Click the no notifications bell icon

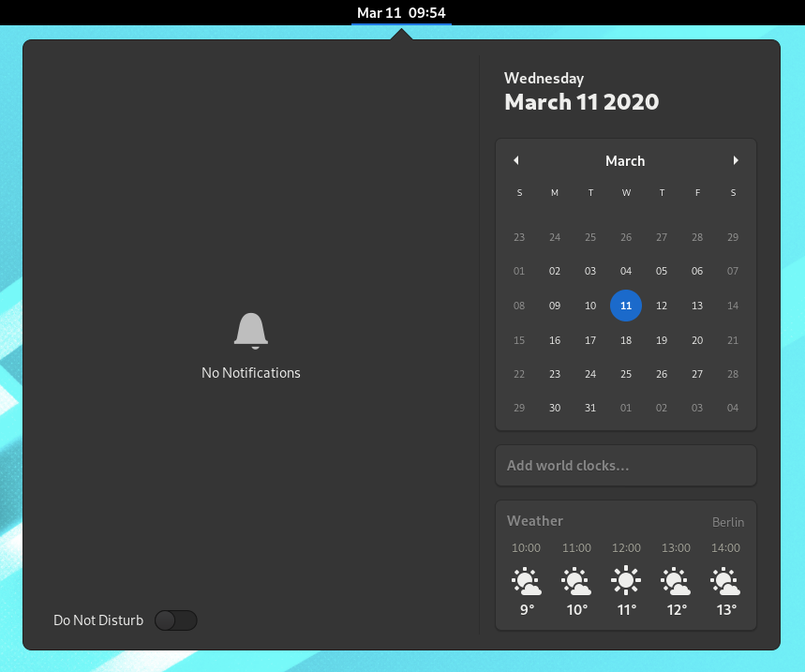pyautogui.click(x=251, y=330)
